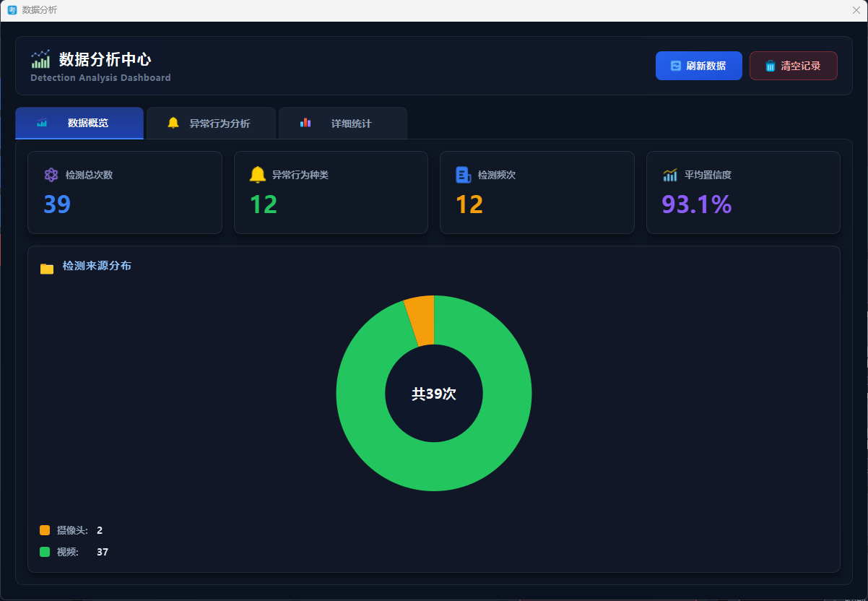Viewport: 868px width, 601px height.
Task: Click the green 视频 legend swatch
Action: 45,552
